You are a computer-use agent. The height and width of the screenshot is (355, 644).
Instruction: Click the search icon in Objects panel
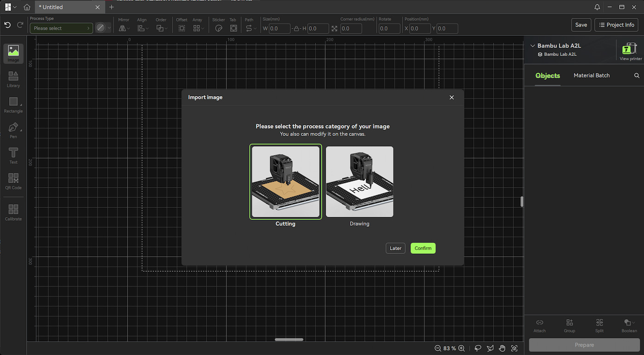(637, 75)
